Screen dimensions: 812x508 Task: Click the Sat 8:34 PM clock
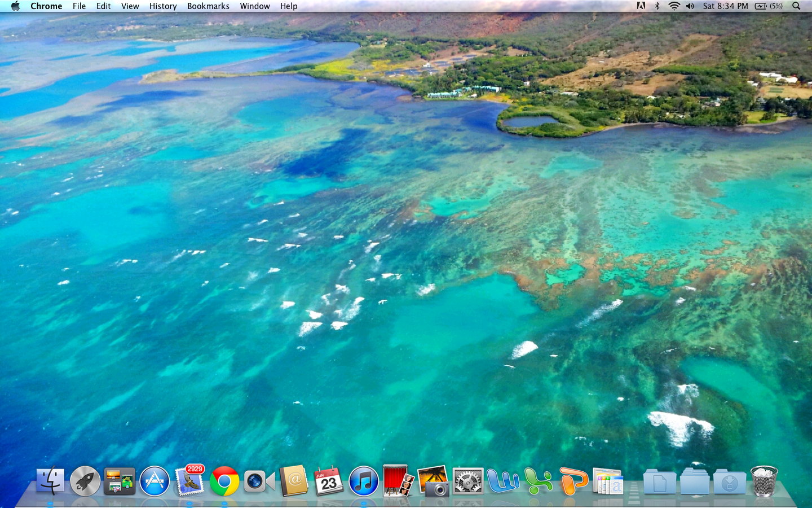pos(725,6)
